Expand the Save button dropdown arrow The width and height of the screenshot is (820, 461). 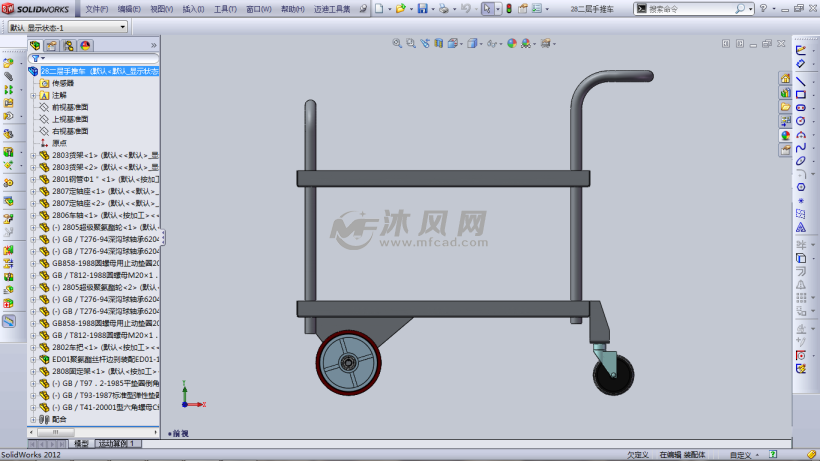click(x=432, y=9)
